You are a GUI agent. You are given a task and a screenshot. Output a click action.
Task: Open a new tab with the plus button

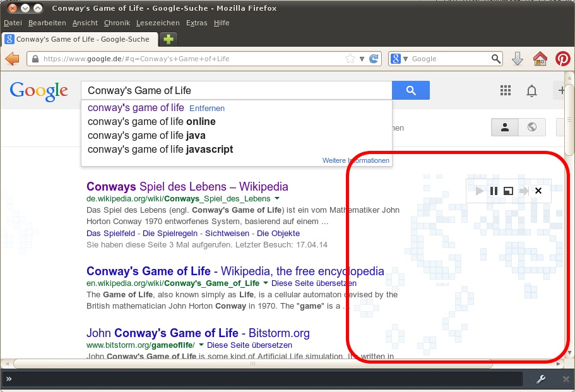pyautogui.click(x=169, y=39)
